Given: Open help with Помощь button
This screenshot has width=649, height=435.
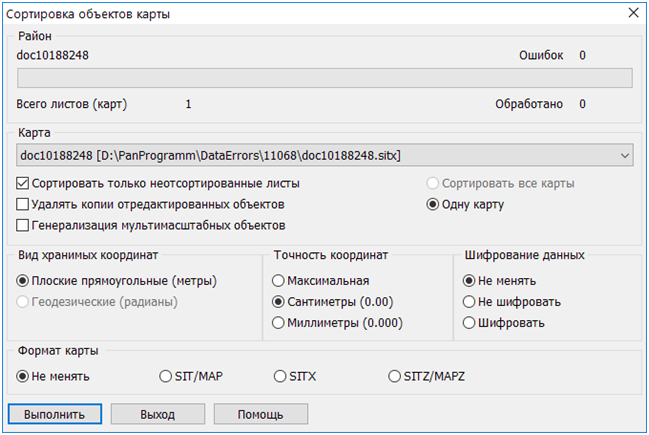Looking at the screenshot, I should pos(259,414).
